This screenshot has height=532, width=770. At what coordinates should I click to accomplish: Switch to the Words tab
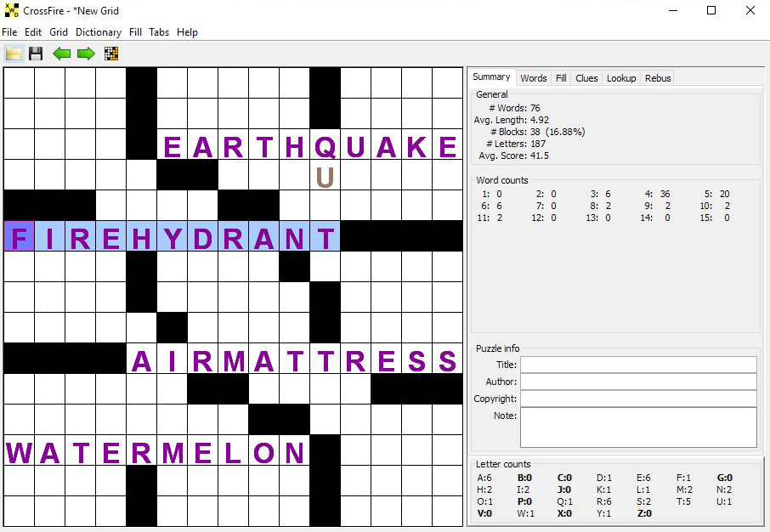[x=534, y=78]
